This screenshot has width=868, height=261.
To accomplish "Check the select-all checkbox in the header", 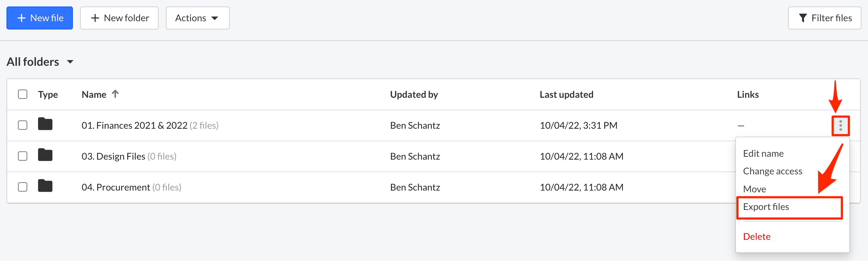I will [22, 94].
